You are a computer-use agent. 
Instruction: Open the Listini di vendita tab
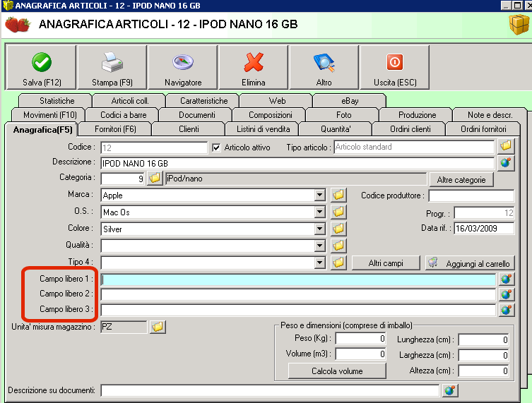(263, 129)
